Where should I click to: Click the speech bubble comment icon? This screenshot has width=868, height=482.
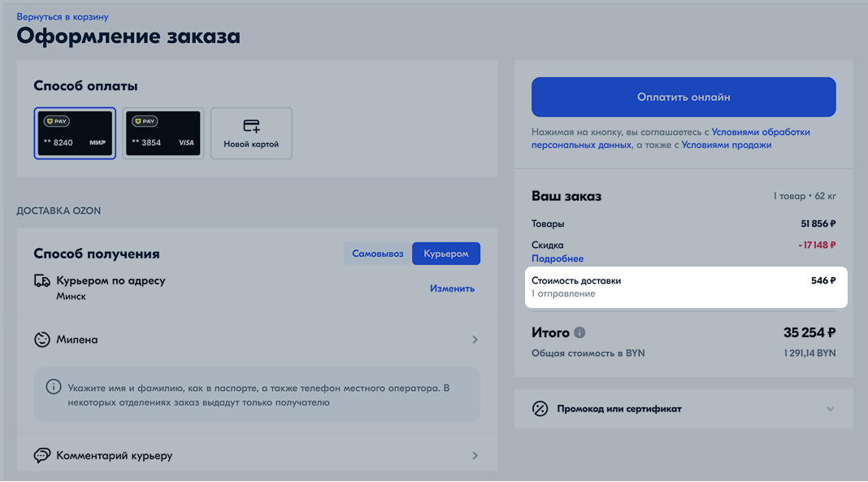tap(42, 455)
